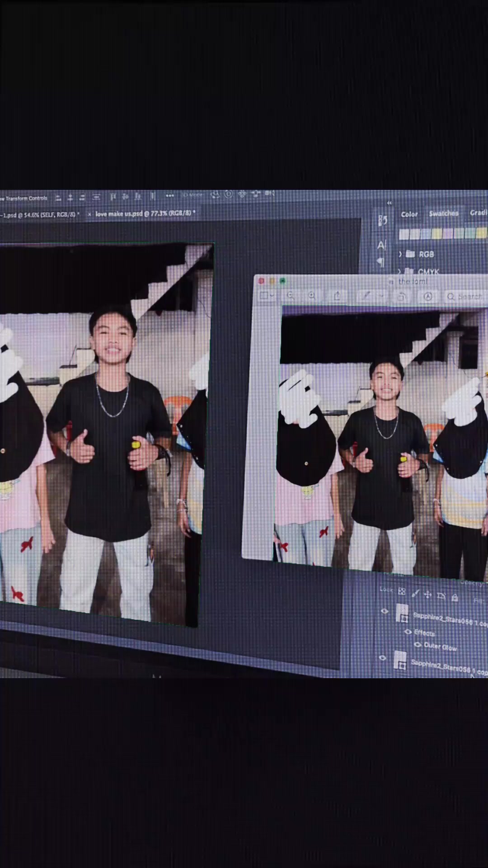Viewport: 488px width, 868px height.
Task: Switch to the Gradients panel tab
Action: [x=479, y=212]
